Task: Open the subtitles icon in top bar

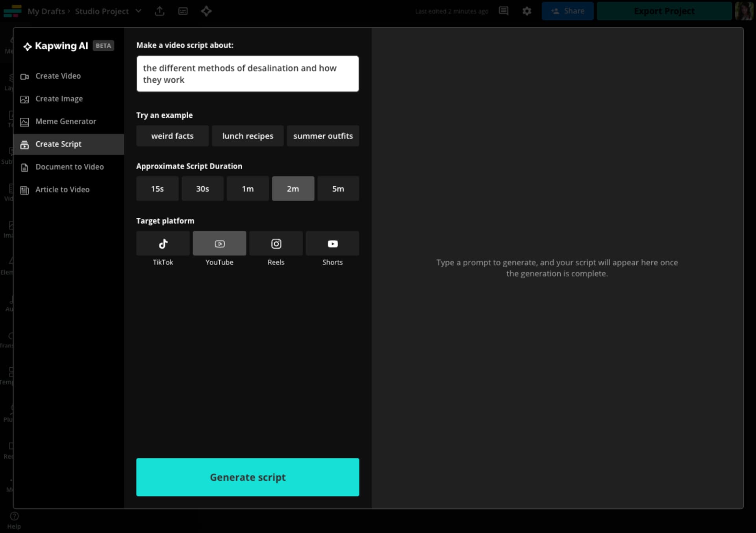Action: [x=183, y=11]
